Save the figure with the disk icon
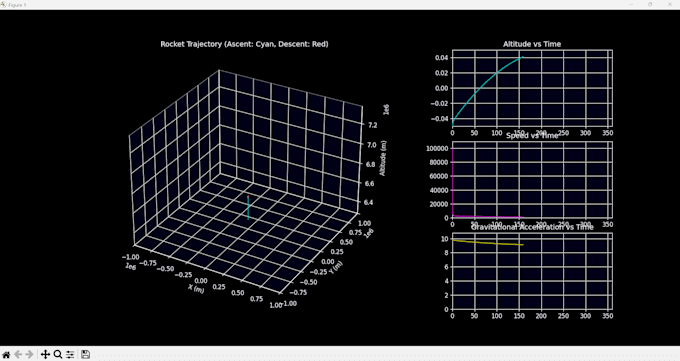The image size is (680, 361). tap(85, 354)
